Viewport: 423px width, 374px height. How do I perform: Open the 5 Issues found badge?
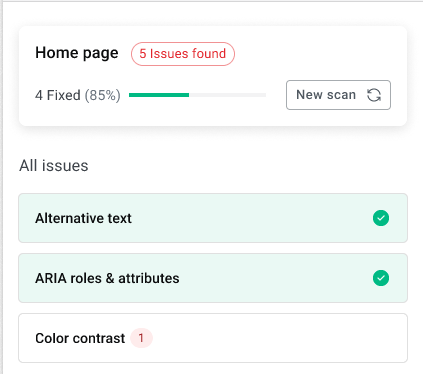coord(183,54)
